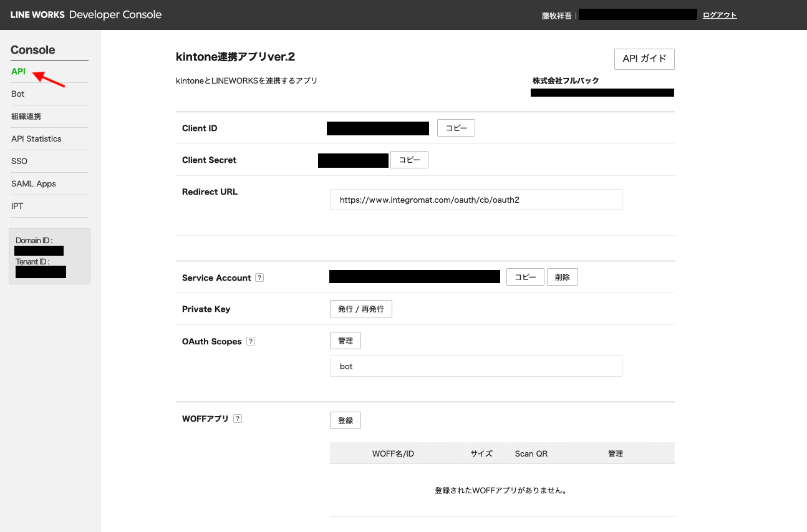Open the API ガイド button
This screenshot has height=532, width=807.
(x=644, y=59)
